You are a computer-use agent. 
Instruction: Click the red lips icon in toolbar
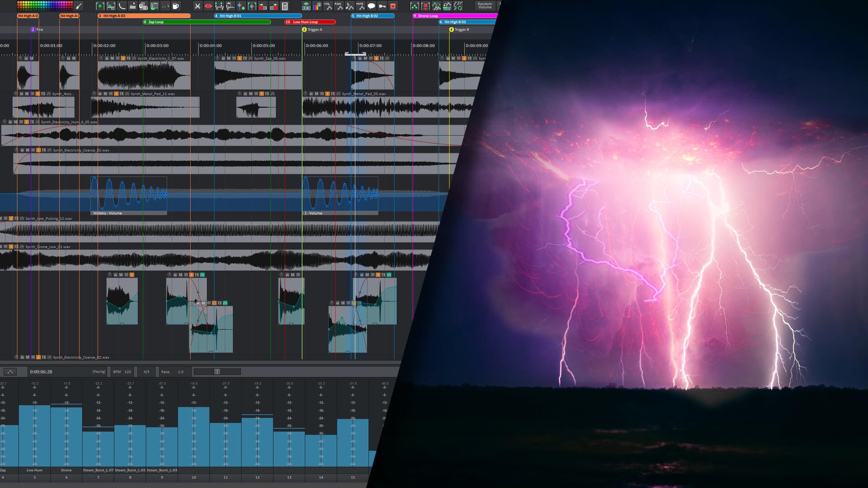point(208,6)
